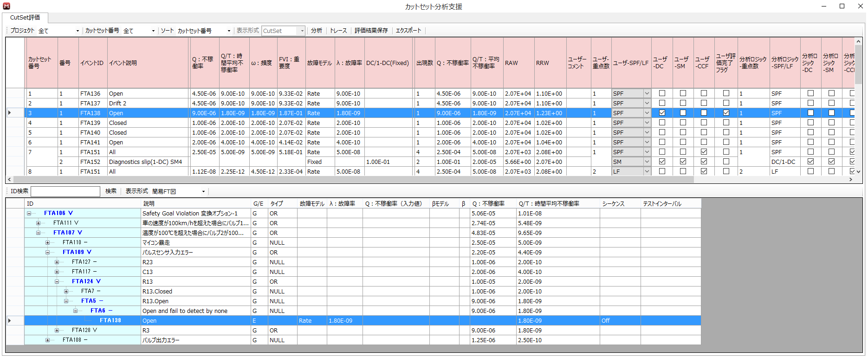868x358 pixels.
Task: Select 'Diagnostics slip(1-DC) SM4' cell
Action: click(x=148, y=162)
